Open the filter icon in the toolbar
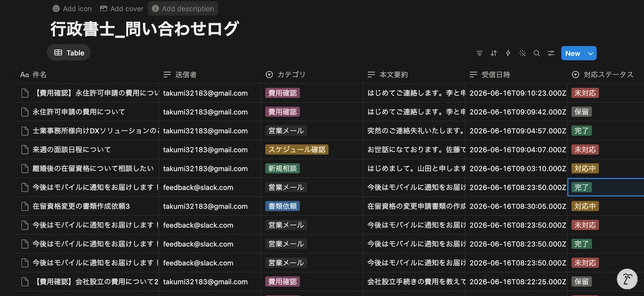644x296 pixels. click(x=479, y=53)
